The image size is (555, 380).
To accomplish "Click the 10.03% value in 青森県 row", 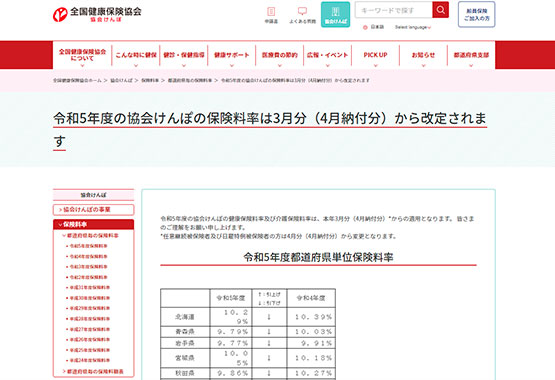I will (313, 332).
